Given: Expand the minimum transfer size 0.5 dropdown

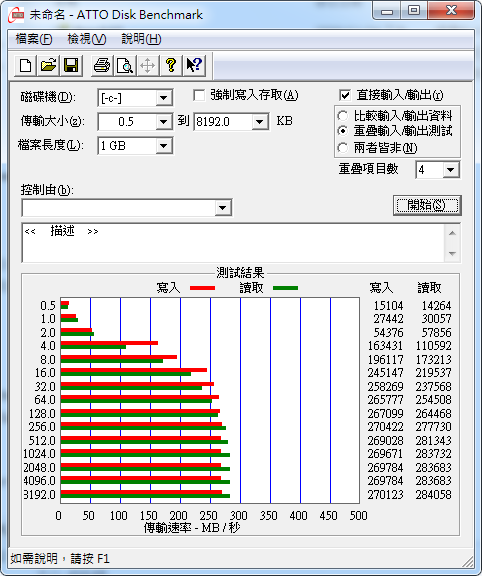Looking at the screenshot, I should [163, 122].
